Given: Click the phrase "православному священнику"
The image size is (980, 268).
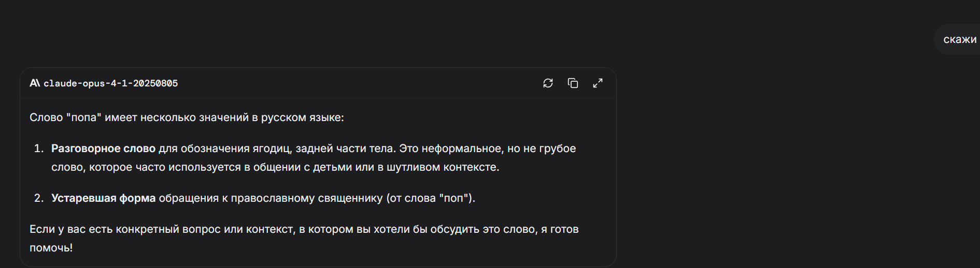Looking at the screenshot, I should [x=307, y=198].
